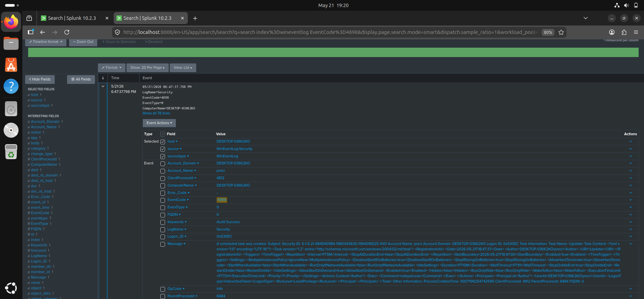Open the View: List dropdown
Screen dimensions: 644x299
tap(183, 67)
